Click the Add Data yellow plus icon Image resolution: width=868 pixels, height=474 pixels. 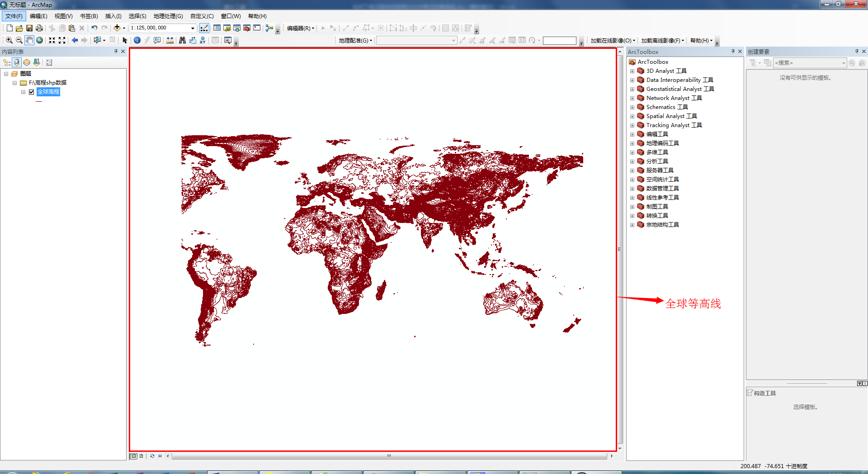point(117,28)
